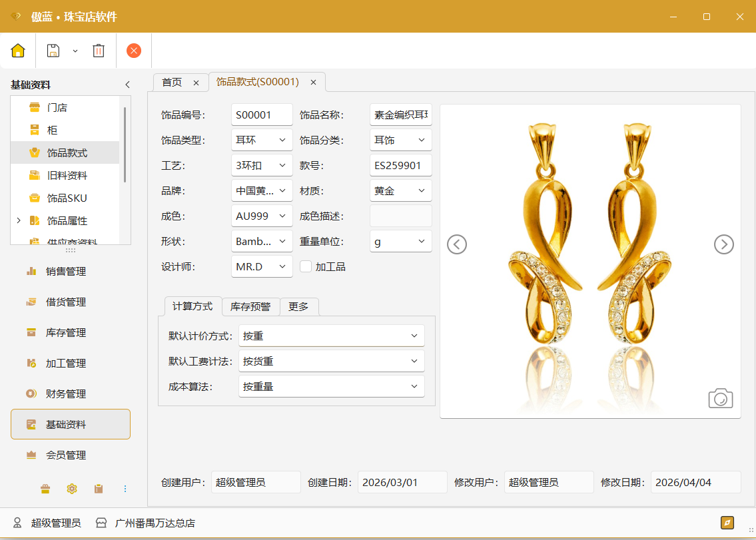Click the earring product image
The height and width of the screenshot is (540, 756).
point(590,261)
